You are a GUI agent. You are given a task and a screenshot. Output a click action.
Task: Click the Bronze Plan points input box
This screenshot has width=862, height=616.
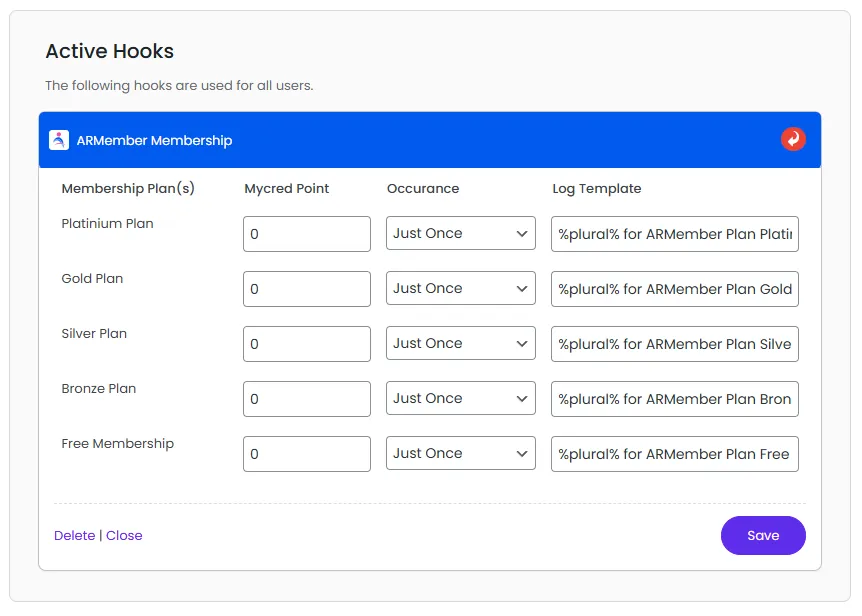(x=306, y=398)
